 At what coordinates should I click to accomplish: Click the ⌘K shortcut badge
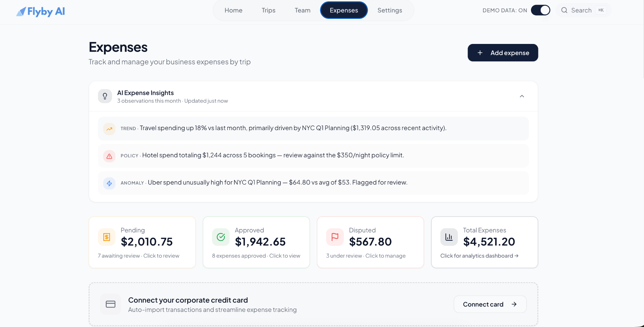tap(601, 10)
